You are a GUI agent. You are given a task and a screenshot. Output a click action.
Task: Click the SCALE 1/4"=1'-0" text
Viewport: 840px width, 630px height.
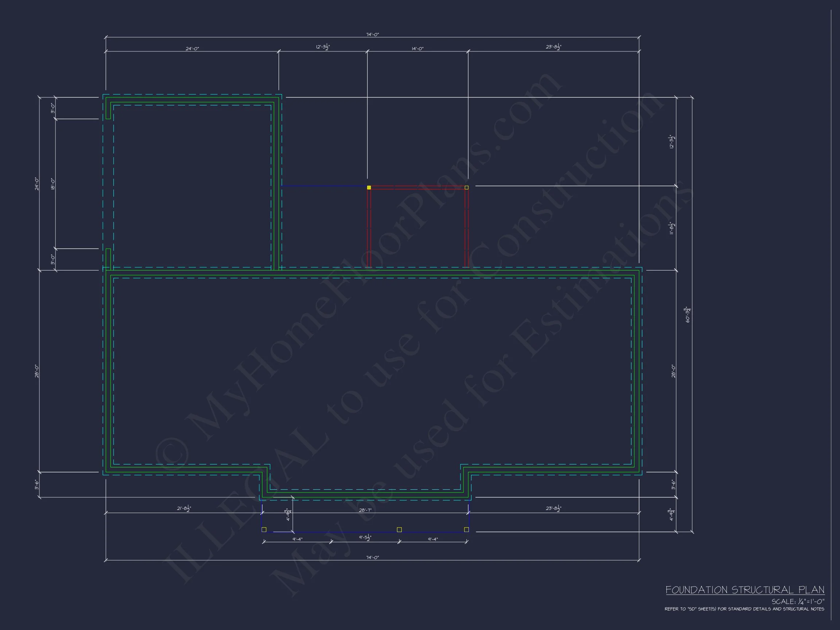797,602
